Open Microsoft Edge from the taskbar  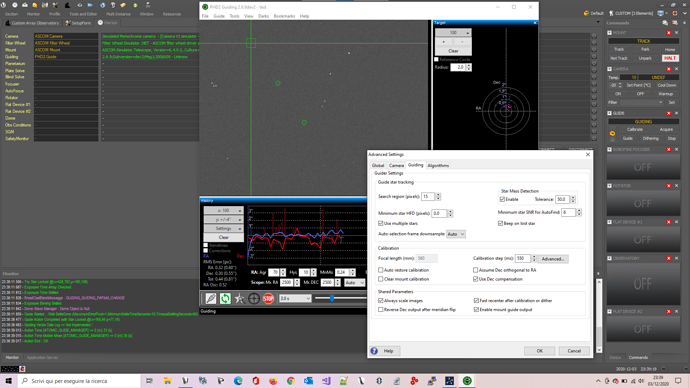[x=238, y=381]
